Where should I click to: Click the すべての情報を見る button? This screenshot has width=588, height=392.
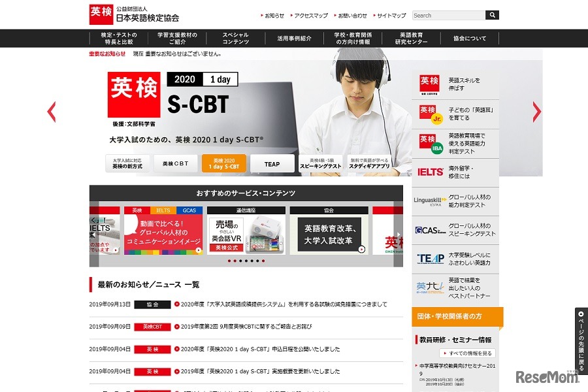(x=468, y=353)
